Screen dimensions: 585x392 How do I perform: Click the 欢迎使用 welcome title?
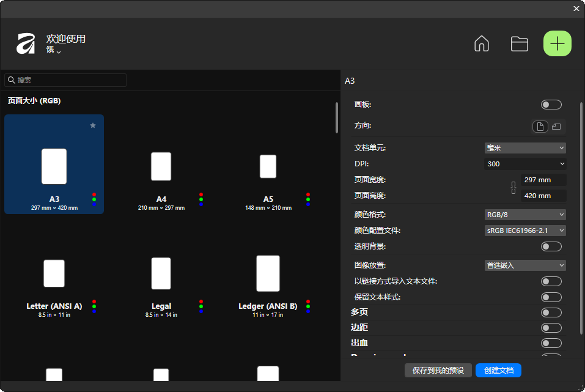[66, 39]
